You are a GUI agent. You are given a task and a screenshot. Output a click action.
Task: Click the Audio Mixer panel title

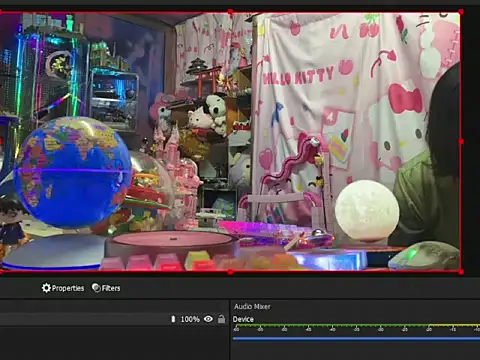(252, 306)
